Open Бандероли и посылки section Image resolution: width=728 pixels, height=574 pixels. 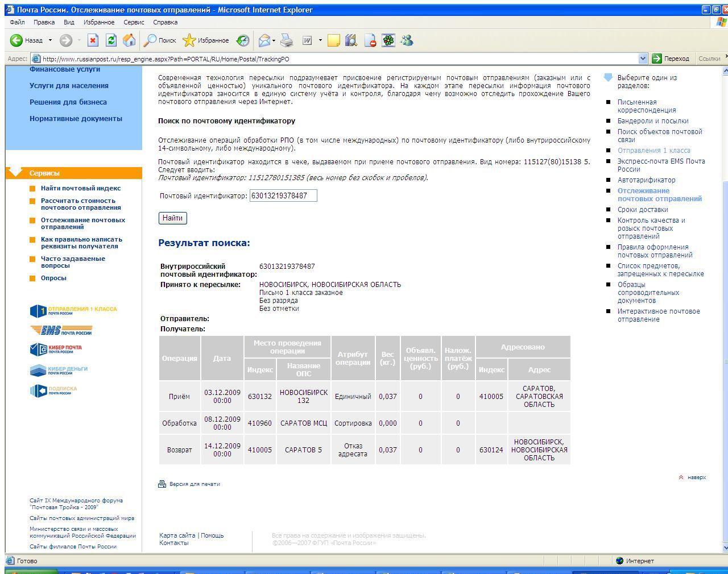(x=653, y=120)
